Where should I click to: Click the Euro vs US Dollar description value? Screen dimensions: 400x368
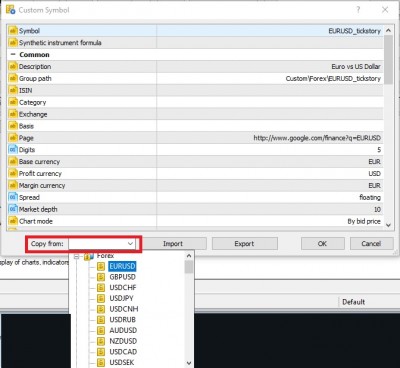click(x=356, y=67)
